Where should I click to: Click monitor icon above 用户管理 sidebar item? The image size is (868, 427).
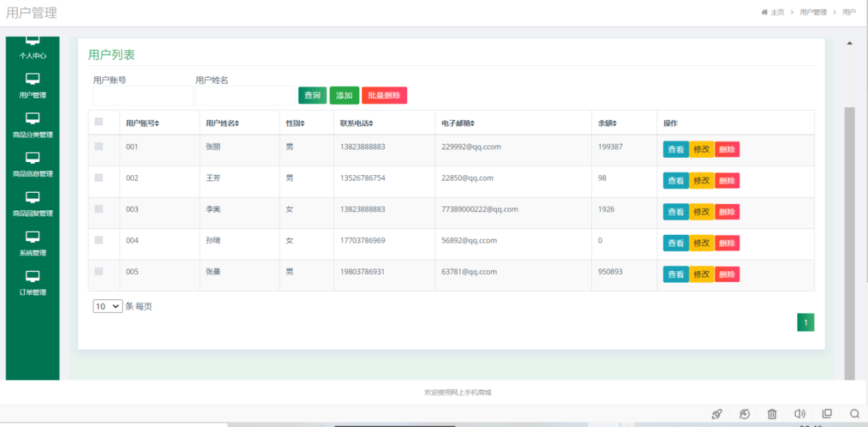pos(33,79)
